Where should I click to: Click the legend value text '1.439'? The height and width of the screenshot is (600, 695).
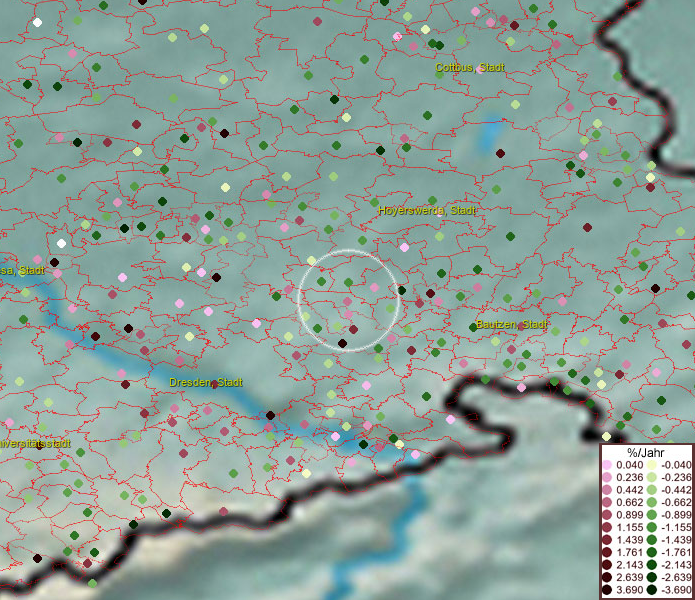click(629, 540)
